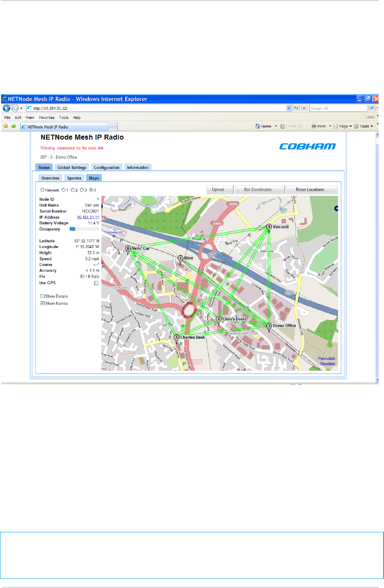Click the Add to Favorites icon
Viewport: 384px width, 588px height.
tap(14, 126)
